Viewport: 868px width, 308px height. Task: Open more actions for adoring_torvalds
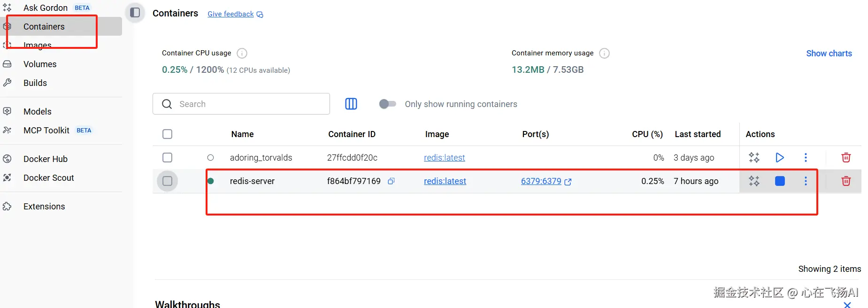[x=806, y=158]
